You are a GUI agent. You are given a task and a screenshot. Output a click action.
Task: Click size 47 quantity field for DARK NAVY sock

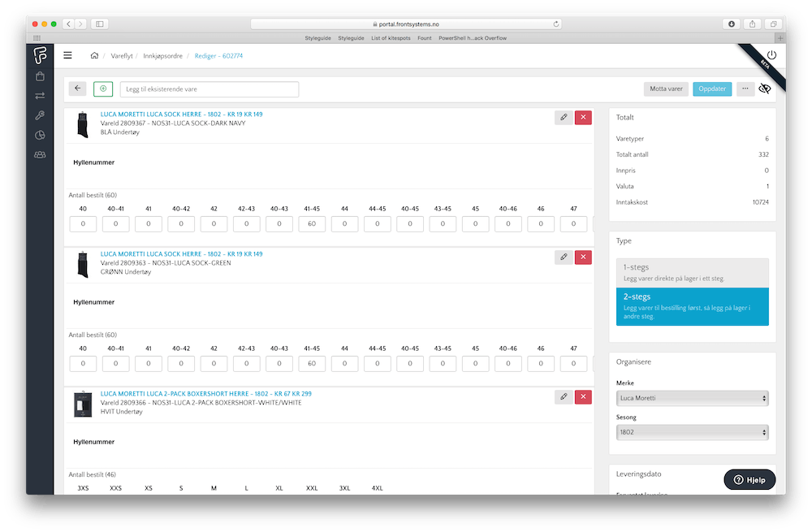[573, 224]
